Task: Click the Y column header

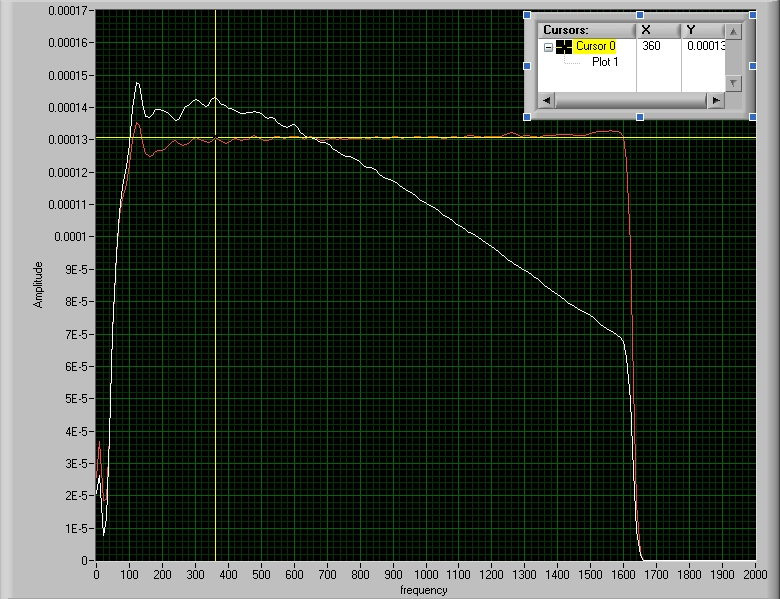Action: coord(703,30)
